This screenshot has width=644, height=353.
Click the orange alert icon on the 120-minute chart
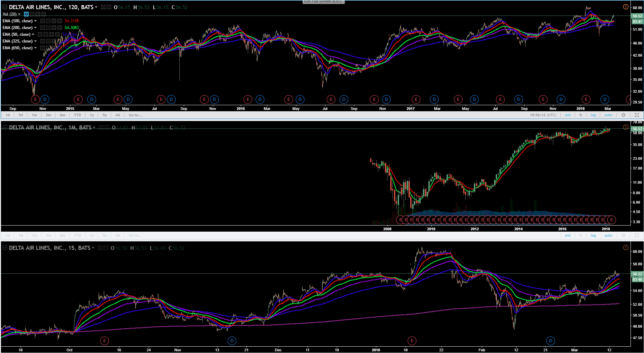click(625, 7)
